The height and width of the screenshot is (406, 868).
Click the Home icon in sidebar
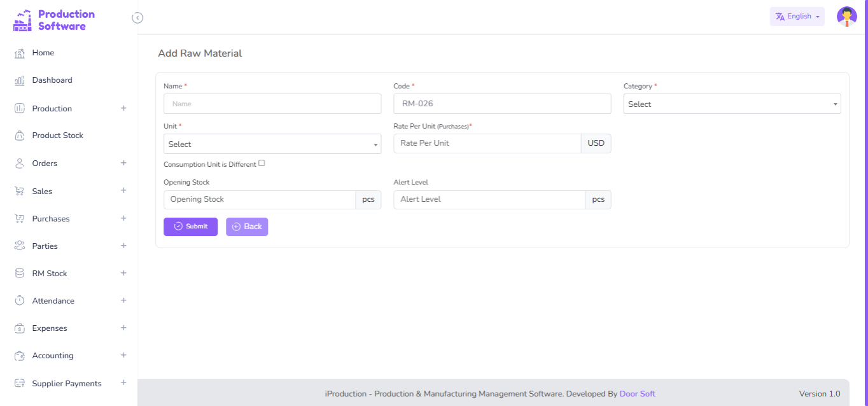(20, 53)
